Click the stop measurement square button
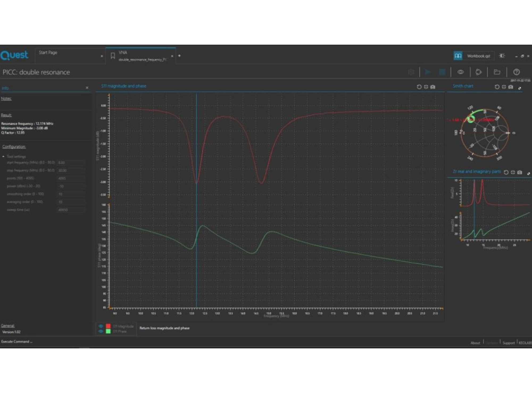 point(442,72)
